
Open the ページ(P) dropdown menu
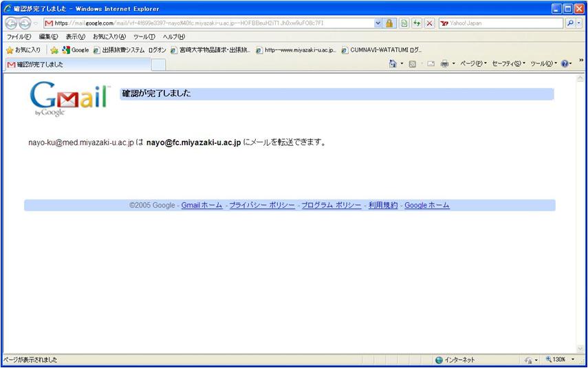pyautogui.click(x=473, y=63)
